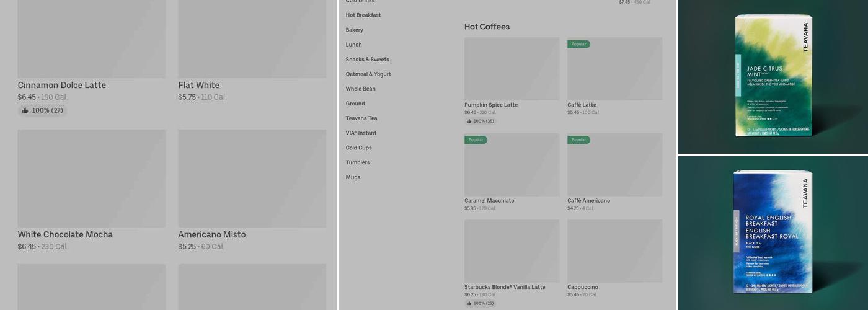Screen dimensions: 868x310
Task: Open the Jade Citrus Mint tea box image
Action: [773, 76]
